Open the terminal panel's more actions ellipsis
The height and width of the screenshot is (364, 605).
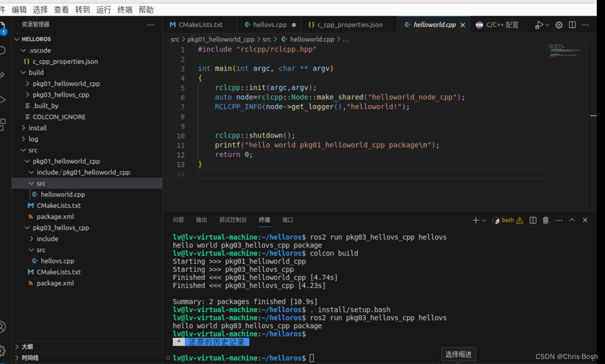[559, 220]
